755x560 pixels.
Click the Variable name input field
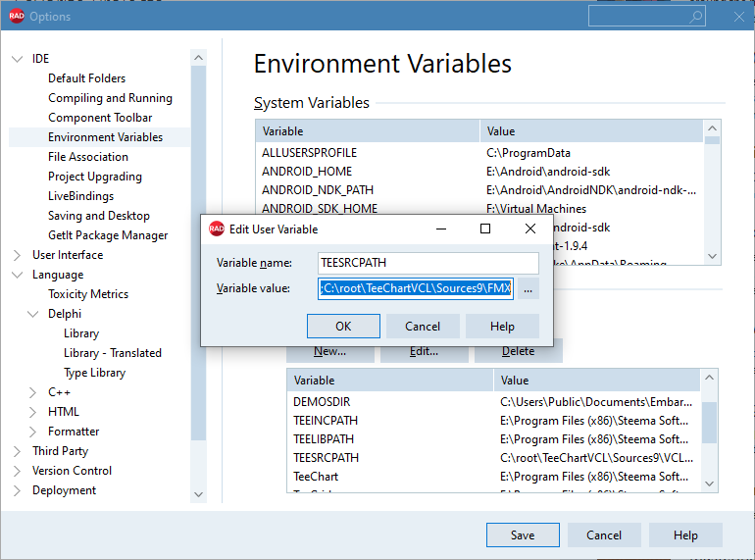tap(428, 263)
